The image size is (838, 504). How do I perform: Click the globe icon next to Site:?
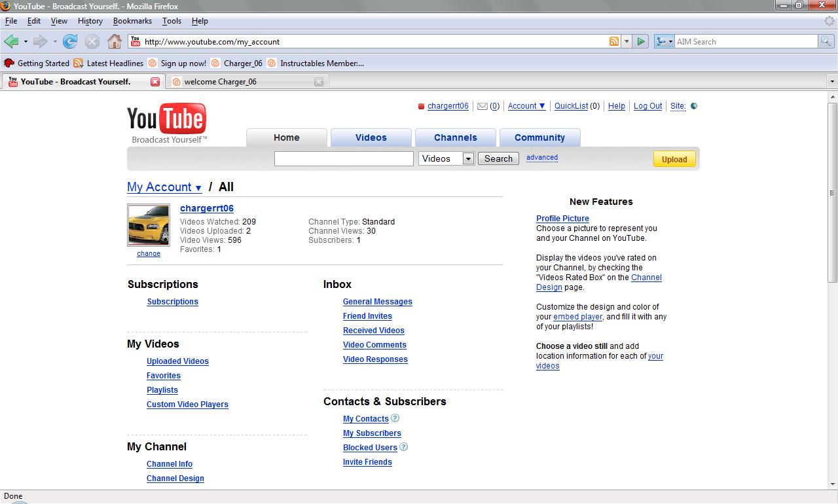pos(694,106)
